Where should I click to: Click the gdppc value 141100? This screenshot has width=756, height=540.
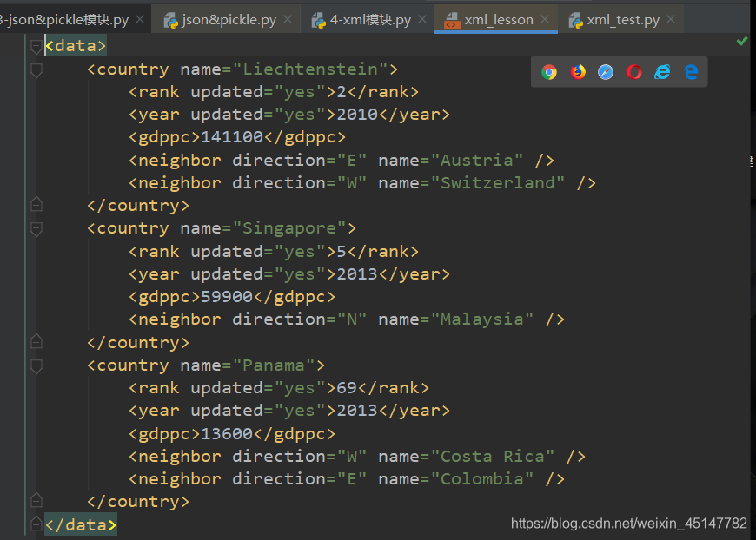pos(232,137)
